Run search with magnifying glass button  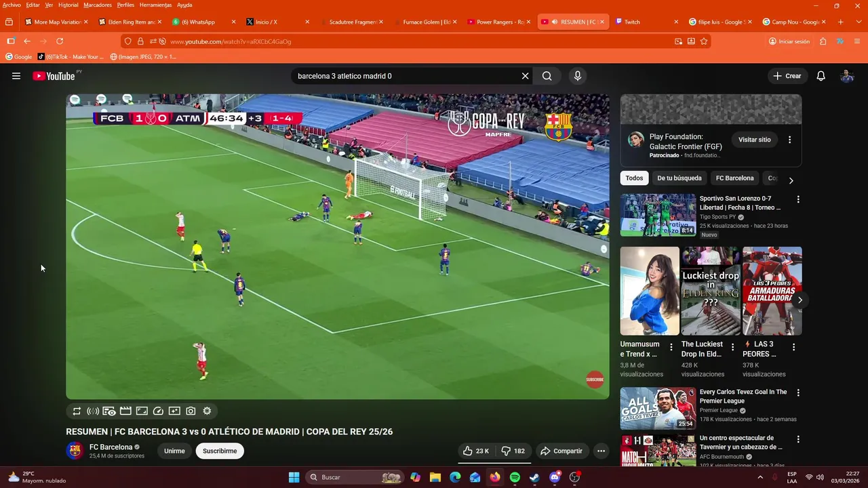click(x=547, y=76)
